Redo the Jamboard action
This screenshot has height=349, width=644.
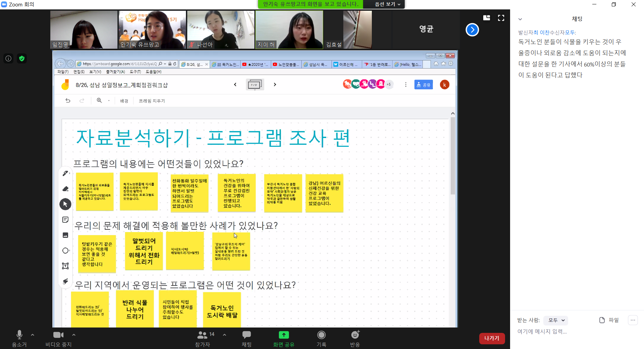(82, 100)
